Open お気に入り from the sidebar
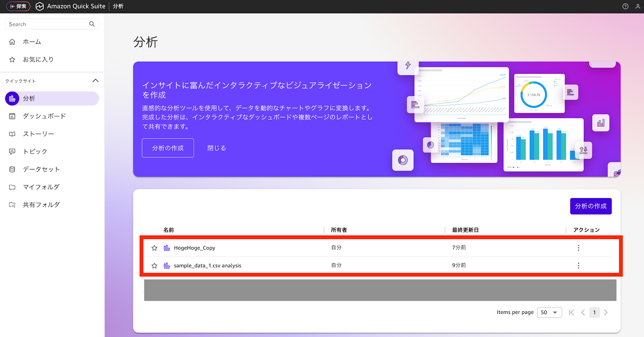Image resolution: width=644 pixels, height=337 pixels. click(x=38, y=59)
